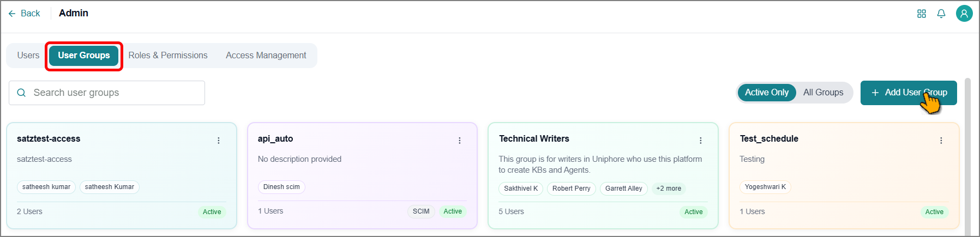The image size is (980, 237).
Task: Open satztest-access card options menu
Action: (219, 141)
